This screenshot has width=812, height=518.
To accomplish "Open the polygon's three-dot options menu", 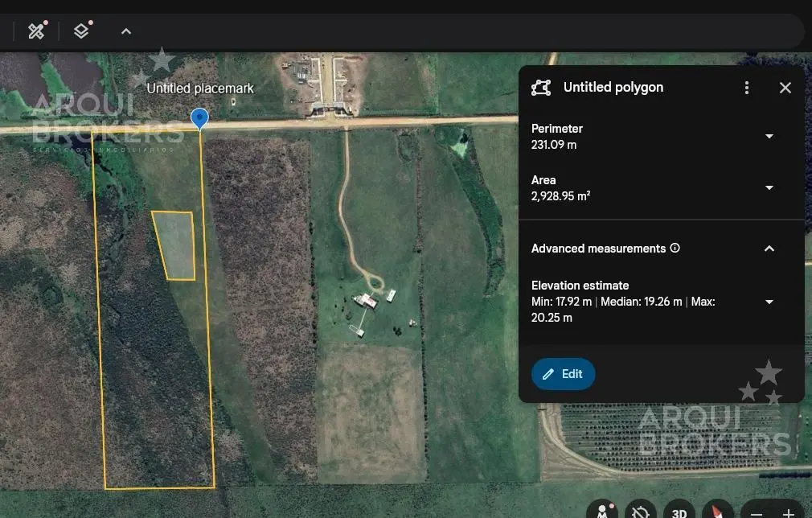I will [x=747, y=88].
